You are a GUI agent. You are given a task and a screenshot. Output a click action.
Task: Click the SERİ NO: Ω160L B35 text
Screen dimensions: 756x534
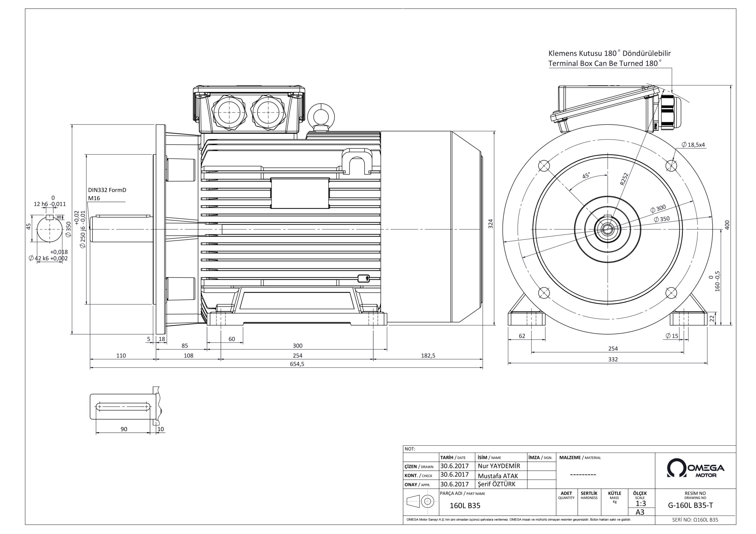pyautogui.click(x=695, y=520)
